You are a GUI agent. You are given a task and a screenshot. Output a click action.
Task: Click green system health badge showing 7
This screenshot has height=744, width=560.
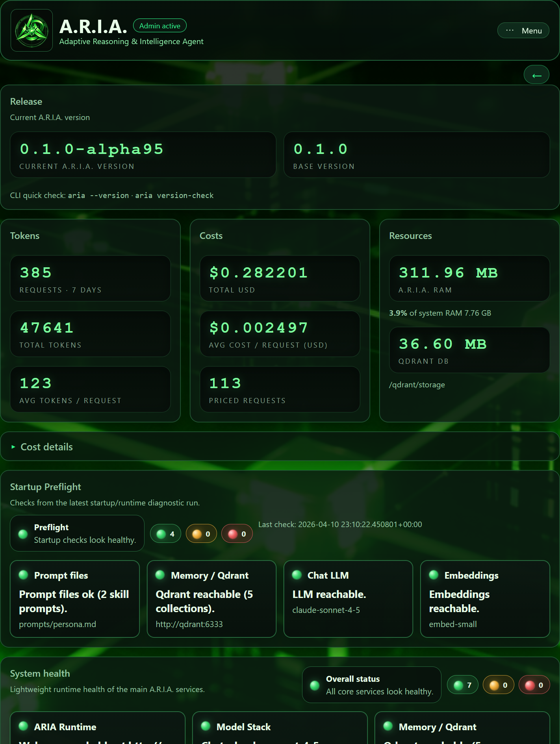click(x=462, y=685)
